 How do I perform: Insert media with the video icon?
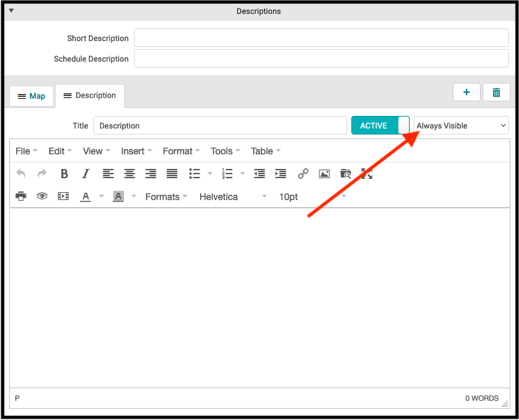tap(63, 197)
